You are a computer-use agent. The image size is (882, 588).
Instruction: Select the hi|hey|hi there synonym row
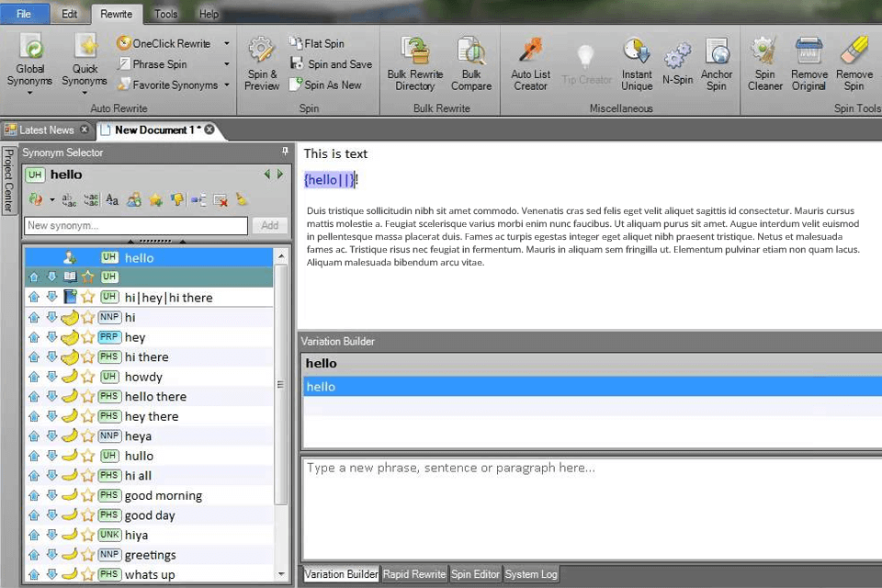point(149,297)
